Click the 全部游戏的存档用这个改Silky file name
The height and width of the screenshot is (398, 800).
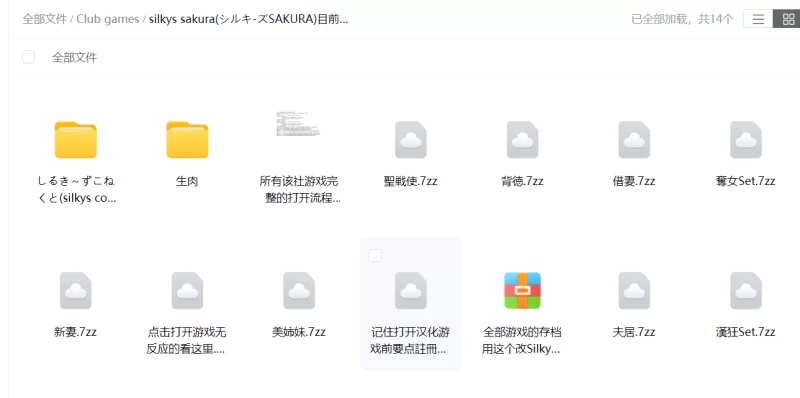point(522,341)
